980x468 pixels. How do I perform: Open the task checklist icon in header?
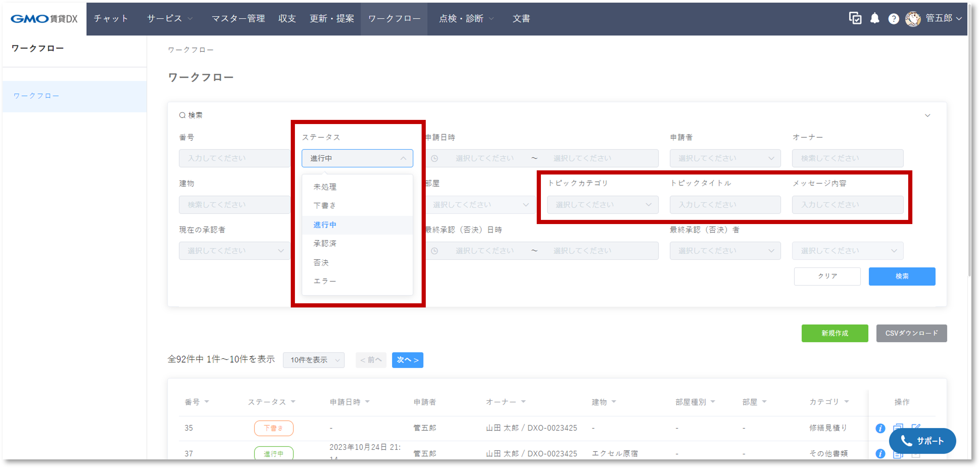(855, 18)
